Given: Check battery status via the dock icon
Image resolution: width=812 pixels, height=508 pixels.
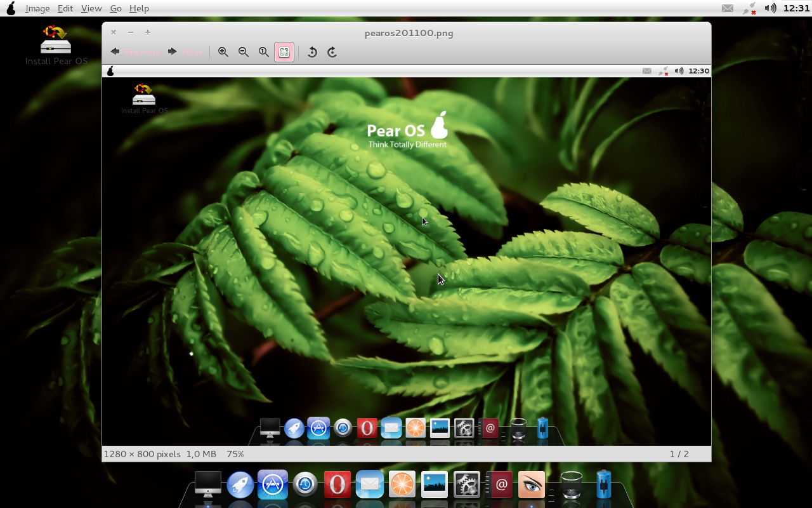Looking at the screenshot, I should click(602, 484).
